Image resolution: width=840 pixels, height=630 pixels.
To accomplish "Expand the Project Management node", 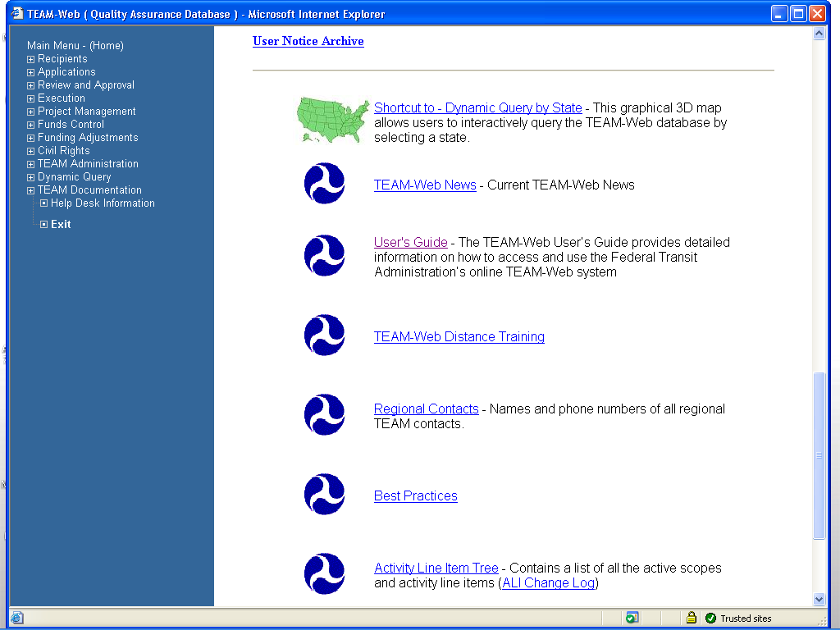I will click(x=30, y=112).
